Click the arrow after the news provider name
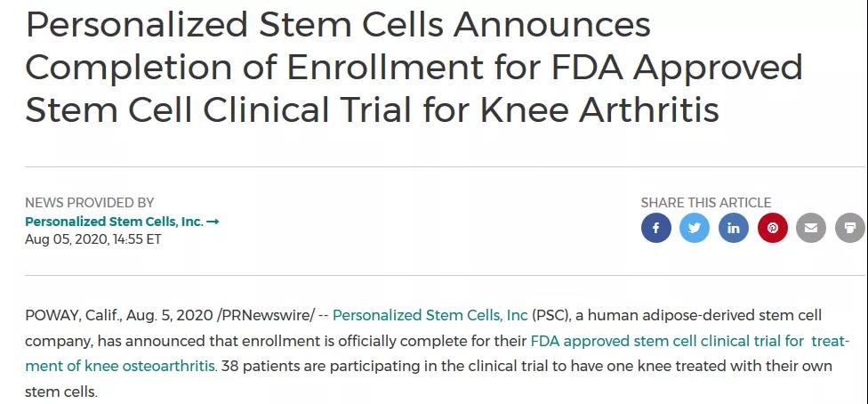Image resolution: width=868 pixels, height=404 pixels. coord(213,222)
